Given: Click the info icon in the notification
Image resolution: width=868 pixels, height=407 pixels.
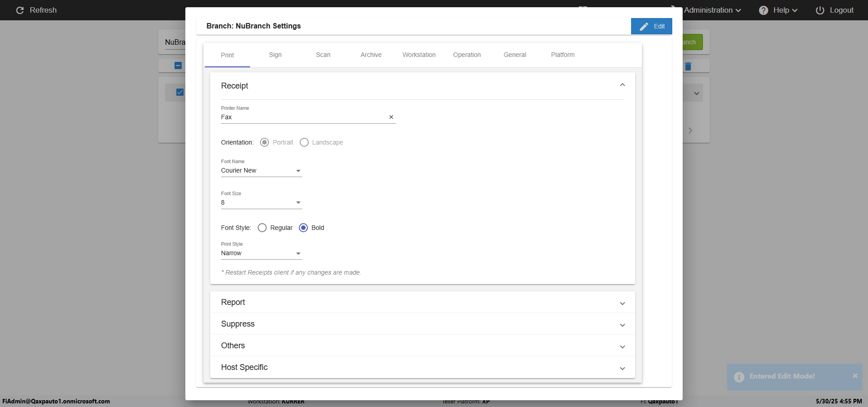Looking at the screenshot, I should 739,377.
